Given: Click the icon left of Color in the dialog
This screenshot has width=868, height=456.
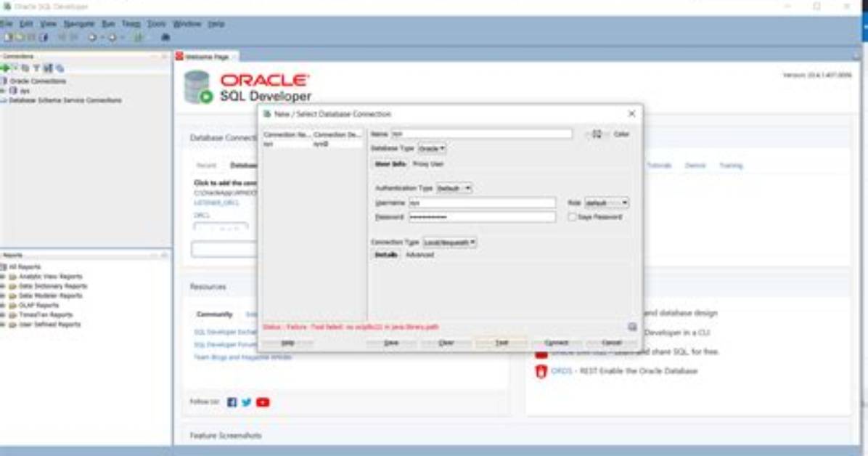Looking at the screenshot, I should point(597,134).
